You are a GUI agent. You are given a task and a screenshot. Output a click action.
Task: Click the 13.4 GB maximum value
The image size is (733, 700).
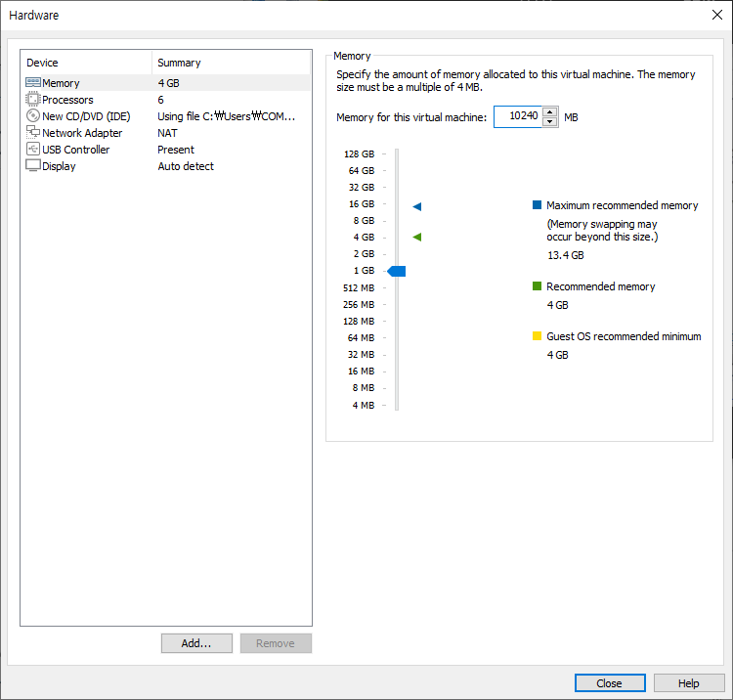[x=566, y=255]
